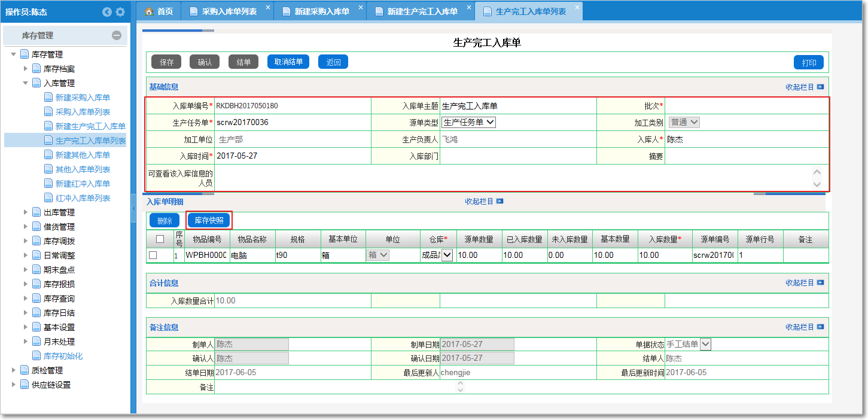Collapse the 库存管理 panel with minus icon
The height and width of the screenshot is (420, 868).
(x=117, y=35)
